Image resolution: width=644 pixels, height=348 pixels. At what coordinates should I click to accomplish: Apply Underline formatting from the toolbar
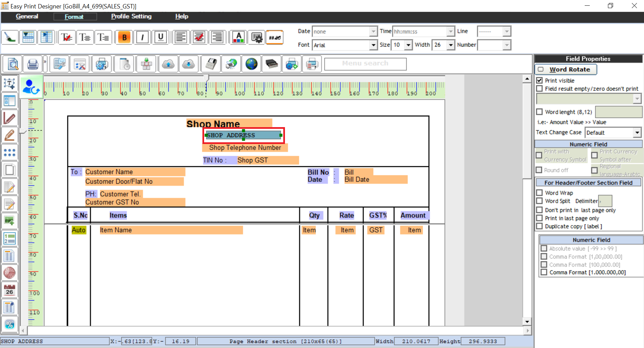click(161, 37)
